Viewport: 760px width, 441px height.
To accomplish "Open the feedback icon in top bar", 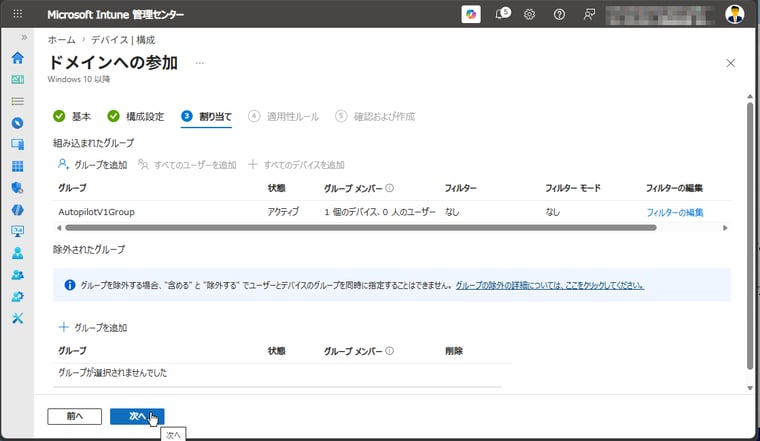I will (x=589, y=15).
